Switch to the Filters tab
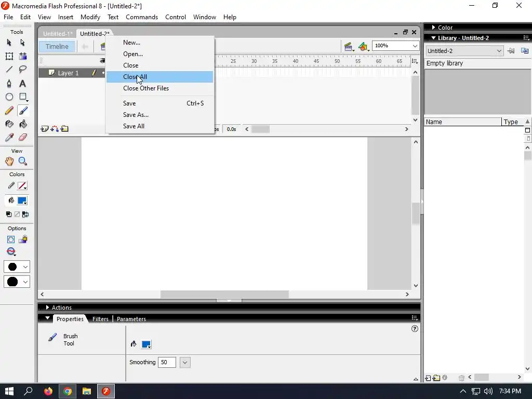Screen dimensions: 532x399 click(x=100, y=319)
